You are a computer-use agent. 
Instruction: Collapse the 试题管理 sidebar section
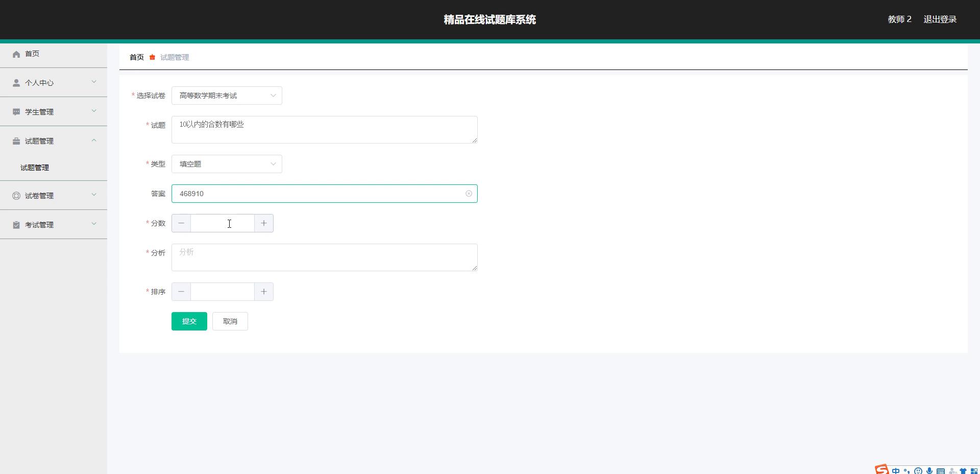click(x=54, y=141)
